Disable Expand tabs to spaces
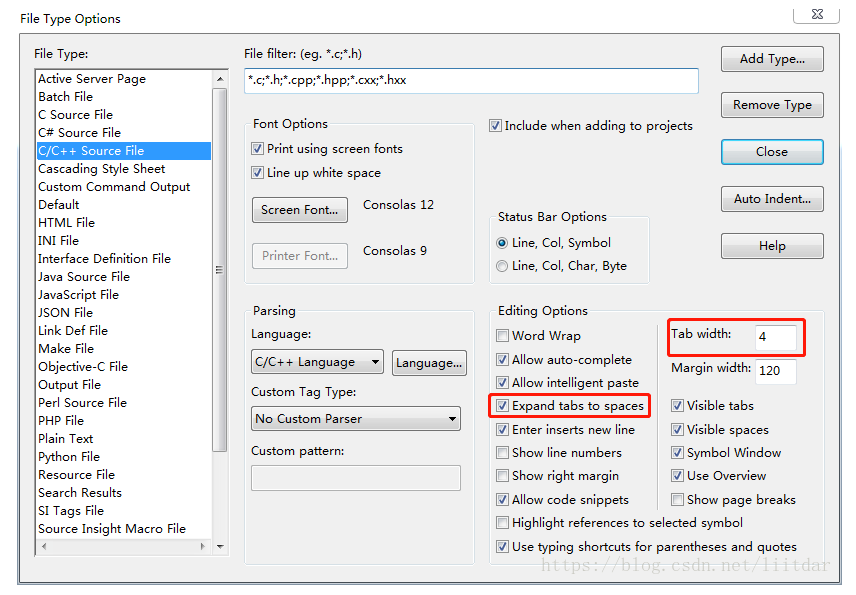The width and height of the screenshot is (856, 595). (x=503, y=406)
